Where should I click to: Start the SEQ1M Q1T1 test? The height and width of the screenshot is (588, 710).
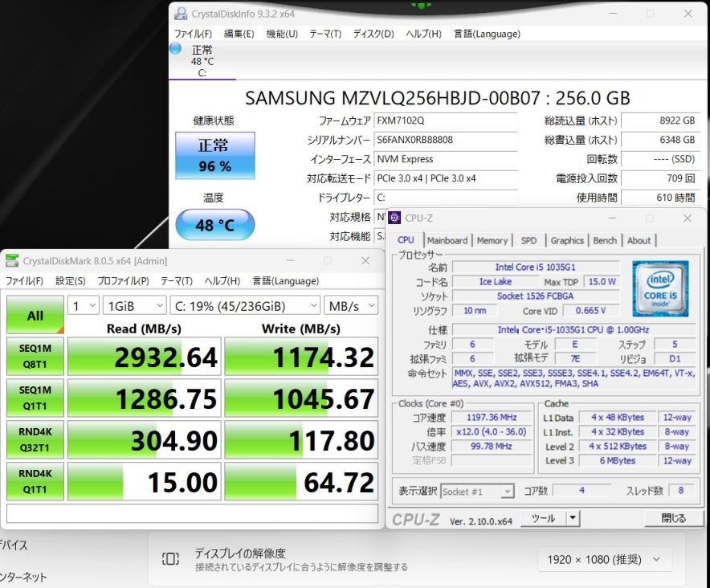point(35,398)
